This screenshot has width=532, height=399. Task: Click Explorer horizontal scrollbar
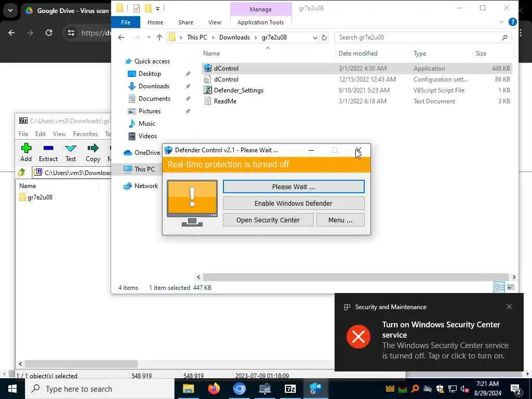[x=355, y=277]
